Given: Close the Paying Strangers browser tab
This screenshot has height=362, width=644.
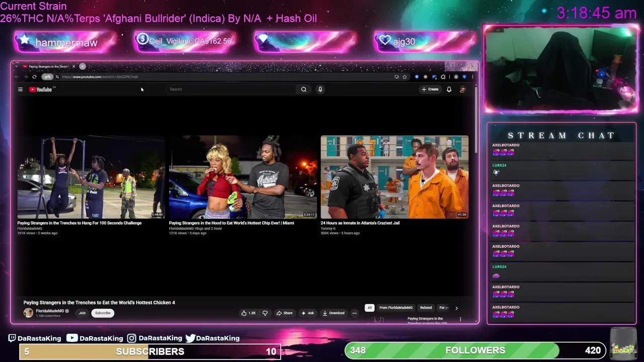Looking at the screenshot, I should coord(73,66).
